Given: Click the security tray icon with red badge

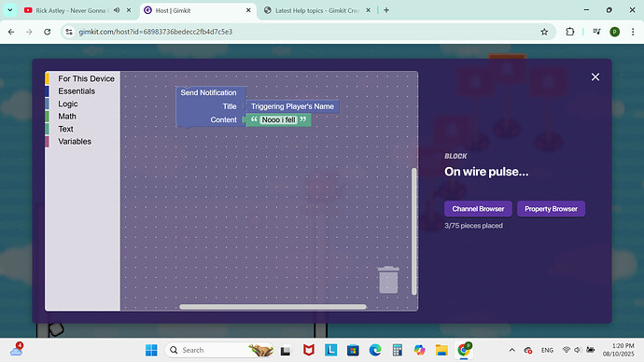Looking at the screenshot, I should pyautogui.click(x=528, y=350).
